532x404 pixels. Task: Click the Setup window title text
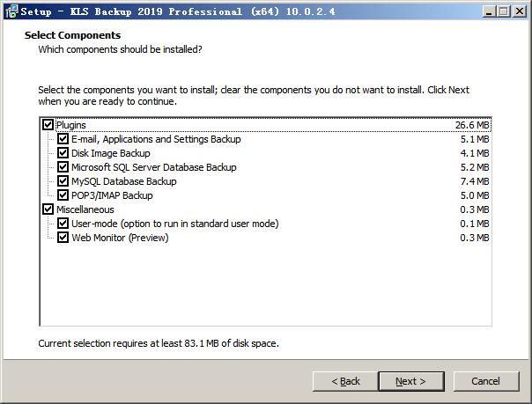pos(178,11)
